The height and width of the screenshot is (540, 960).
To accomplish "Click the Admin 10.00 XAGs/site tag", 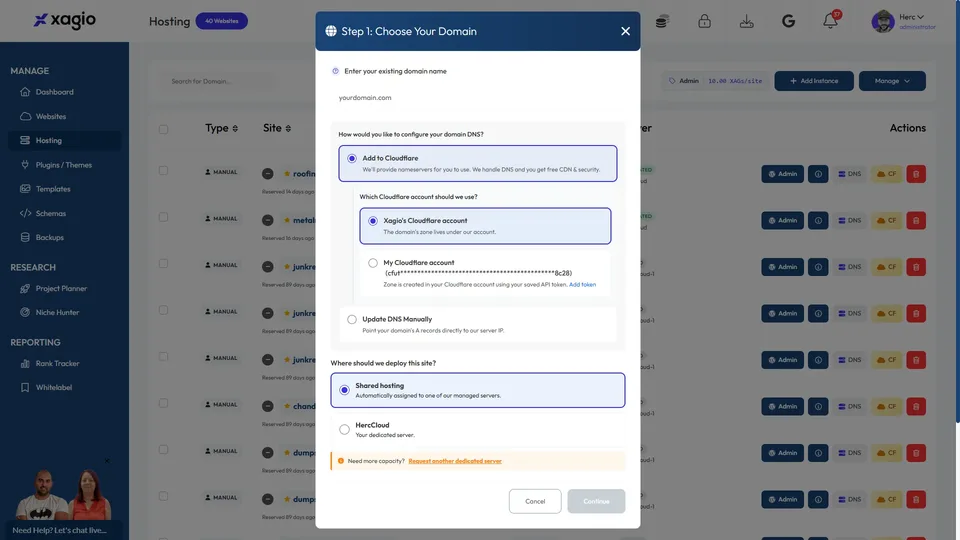I will pos(715,81).
